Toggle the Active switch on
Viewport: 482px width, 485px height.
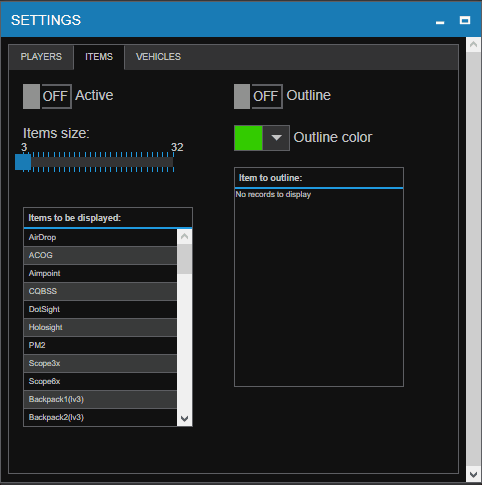[47, 96]
